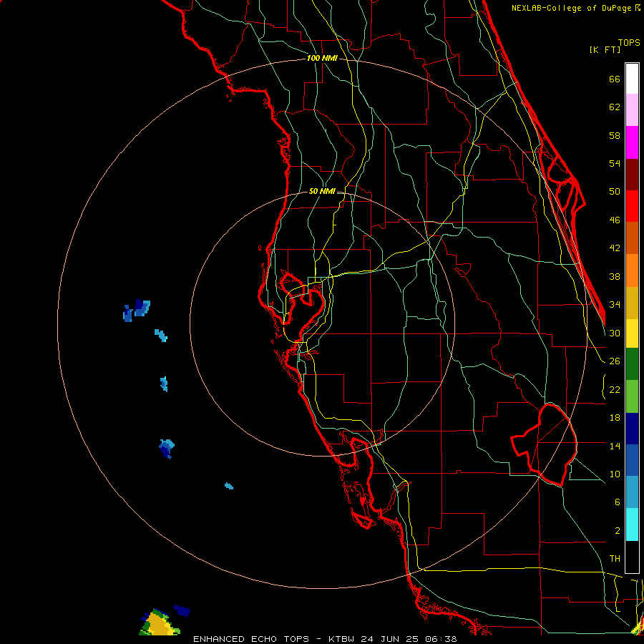
Task: Click the "38" legend value
Action: coord(615,277)
